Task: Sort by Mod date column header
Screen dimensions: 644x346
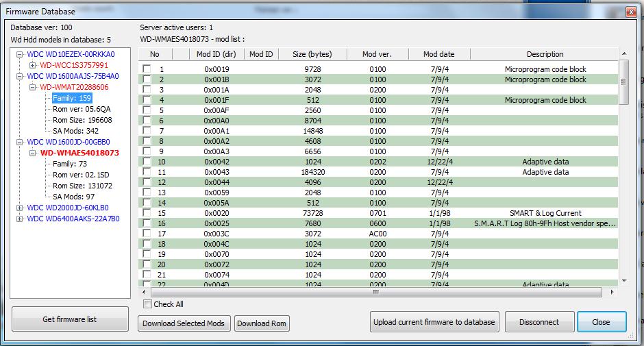Action: 439,54
